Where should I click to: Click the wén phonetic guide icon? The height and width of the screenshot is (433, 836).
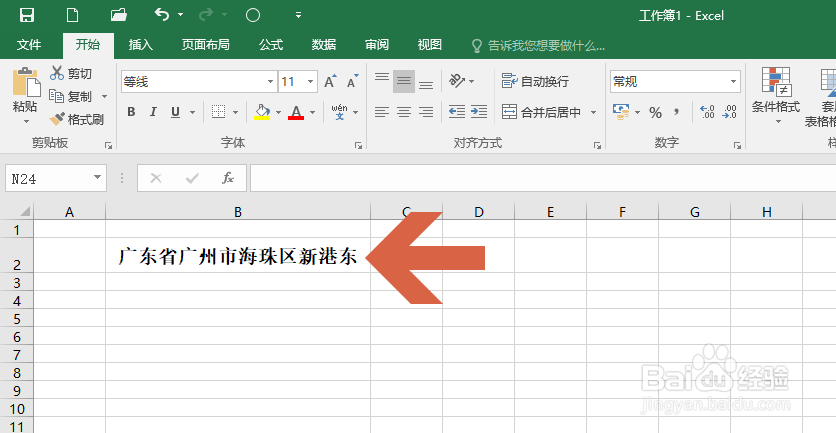click(x=340, y=112)
